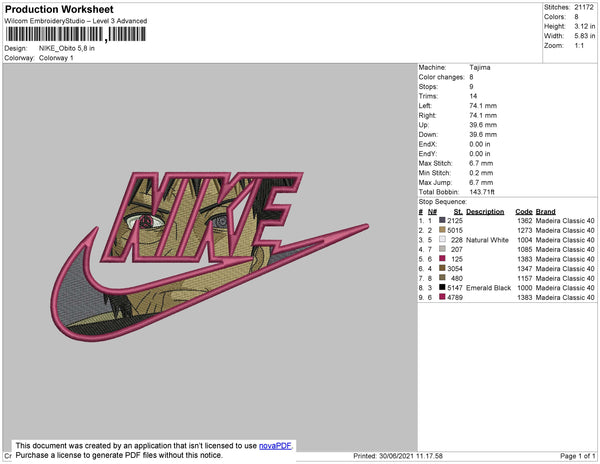Select the "Stops:" label
This screenshot has height=464, width=600.
coord(428,87)
